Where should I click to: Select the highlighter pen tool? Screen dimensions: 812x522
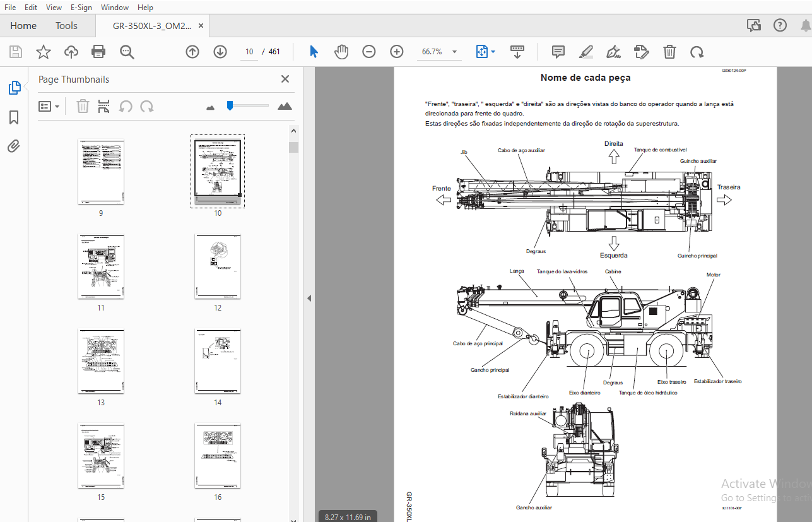[x=586, y=52]
